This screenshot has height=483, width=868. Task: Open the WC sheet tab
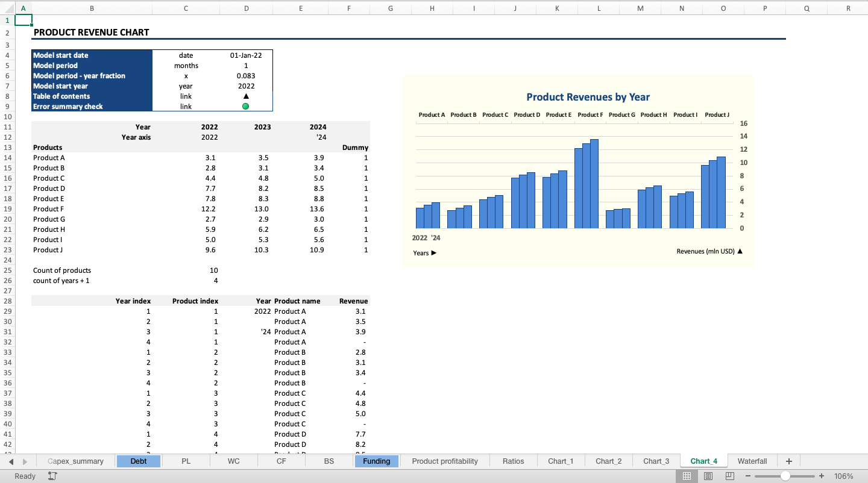pyautogui.click(x=233, y=461)
